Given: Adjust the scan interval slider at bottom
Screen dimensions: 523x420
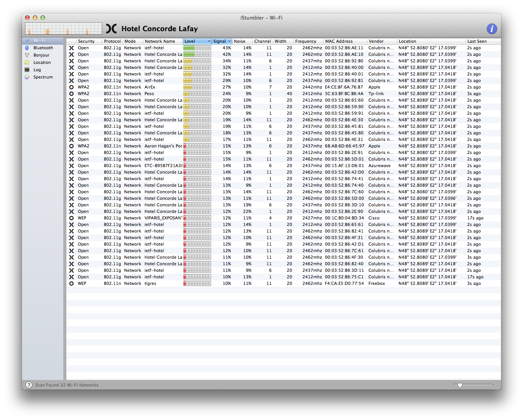Looking at the screenshot, I should (x=460, y=385).
